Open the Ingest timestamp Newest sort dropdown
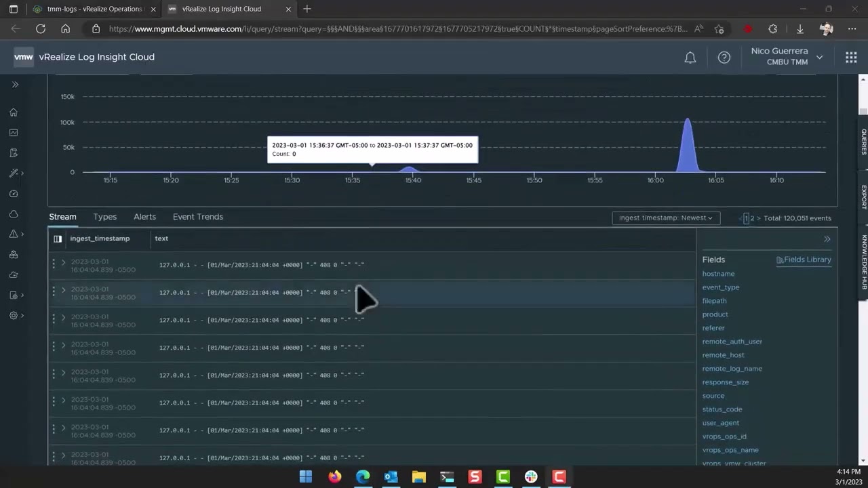This screenshot has width=868, height=488. click(665, 218)
